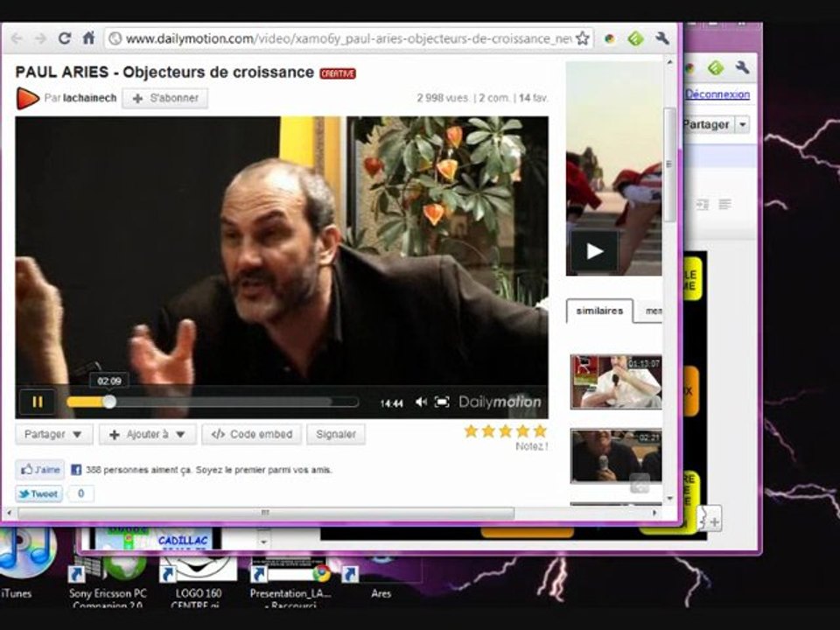Click the scroll up arrow of the page
This screenshot has width=840, height=630.
[669, 63]
